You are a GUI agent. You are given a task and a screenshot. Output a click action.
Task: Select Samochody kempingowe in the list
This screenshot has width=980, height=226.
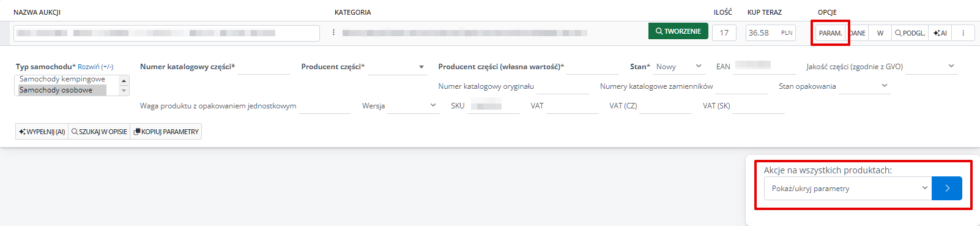pos(62,79)
